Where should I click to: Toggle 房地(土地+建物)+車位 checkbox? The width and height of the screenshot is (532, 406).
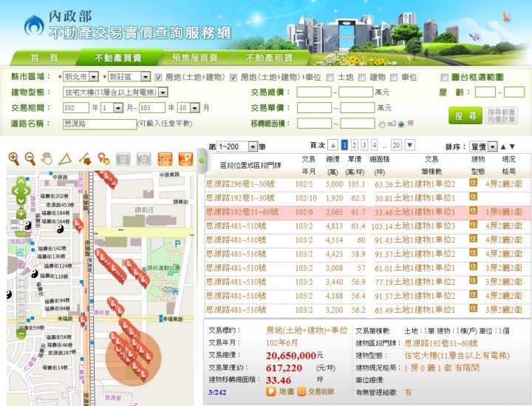(233, 78)
